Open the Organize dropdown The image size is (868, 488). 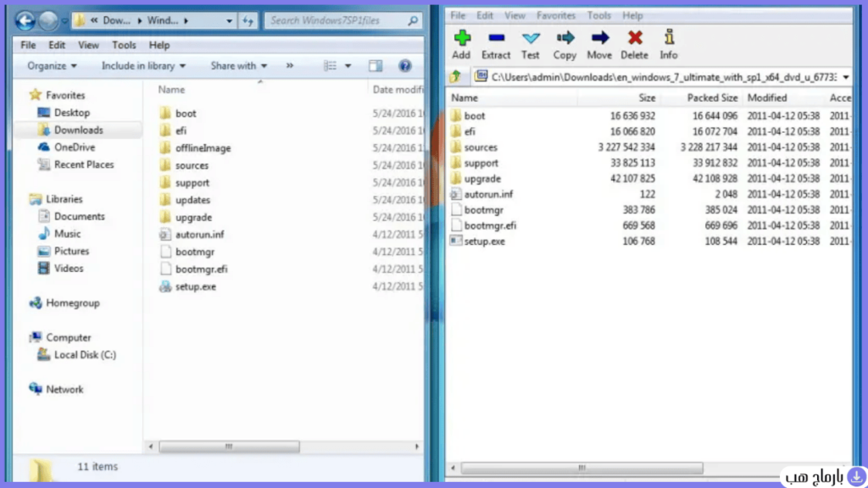coord(52,66)
